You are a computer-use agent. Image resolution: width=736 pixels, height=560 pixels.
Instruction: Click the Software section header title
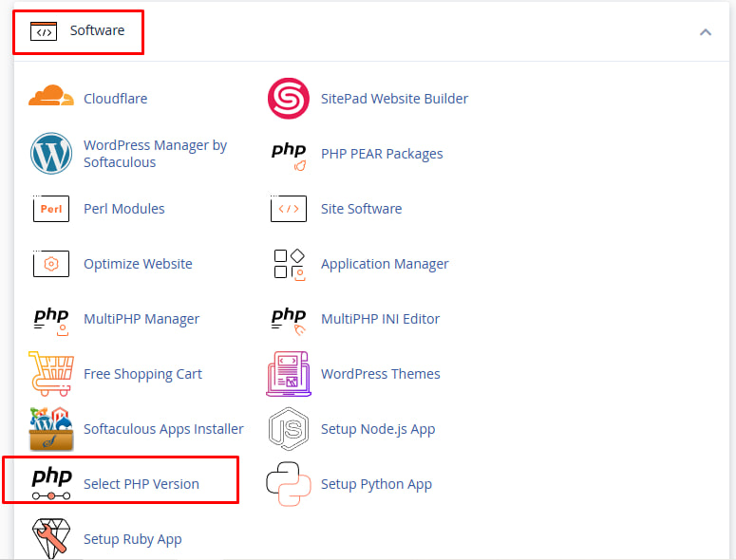click(x=97, y=30)
